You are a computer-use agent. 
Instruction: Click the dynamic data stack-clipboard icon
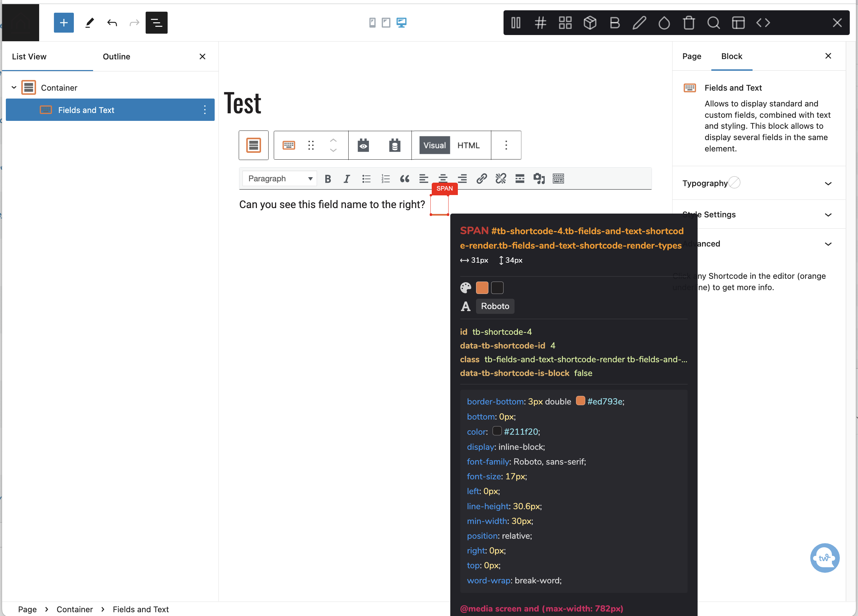point(395,145)
